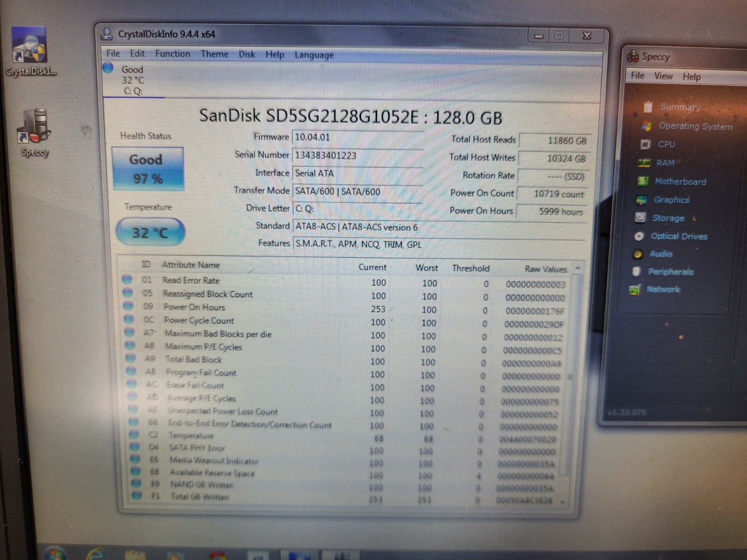
Task: Click the Serial Number field 134383401223
Action: [x=358, y=155]
